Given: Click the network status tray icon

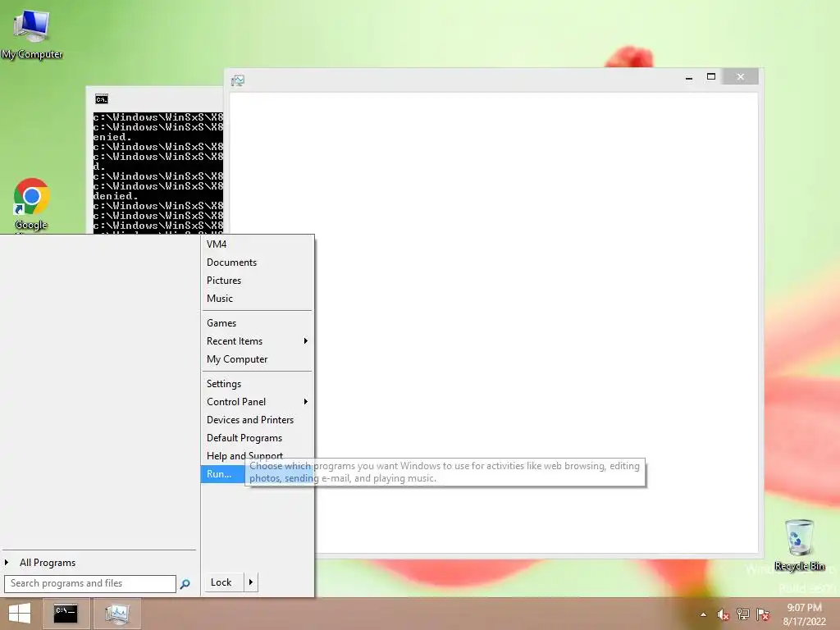Looking at the screenshot, I should pos(743,614).
